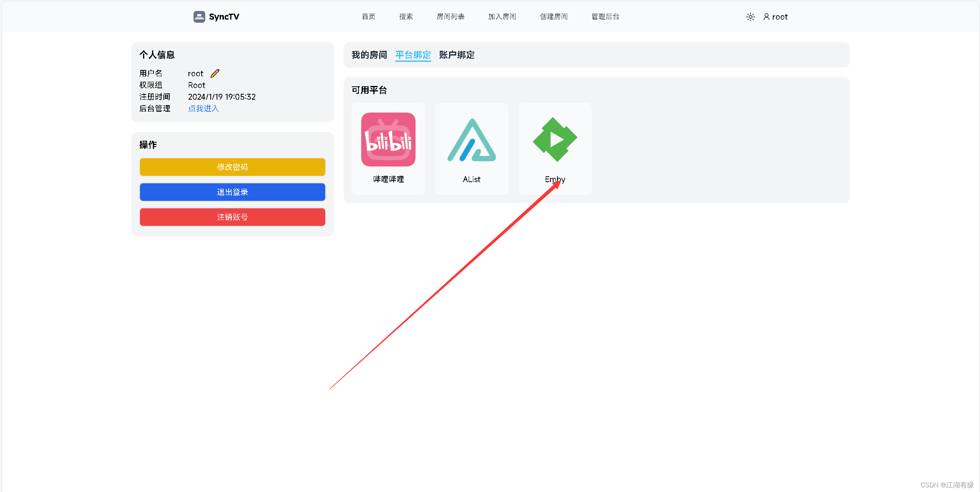
Task: Select the Bilibili platform icon
Action: (387, 140)
